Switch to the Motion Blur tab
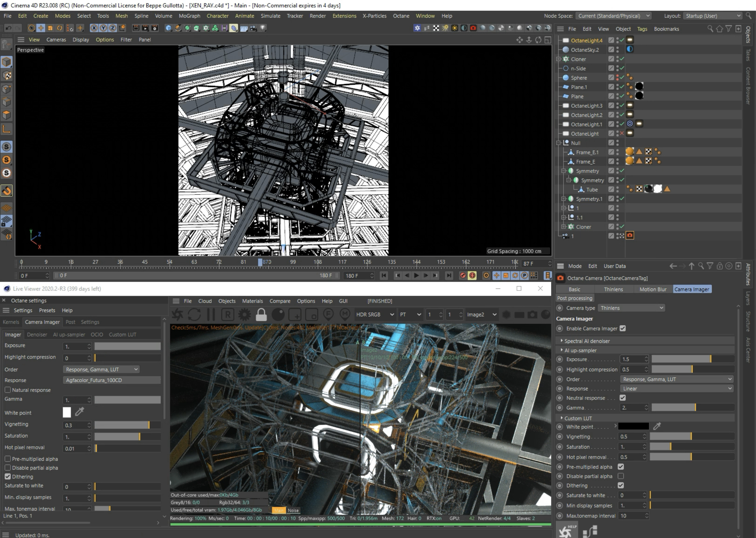Screen dimensions: 756x538 click(x=652, y=289)
